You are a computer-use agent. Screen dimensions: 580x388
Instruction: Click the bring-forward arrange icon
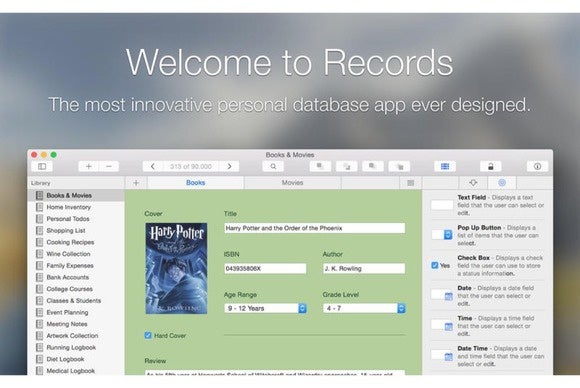tap(373, 166)
